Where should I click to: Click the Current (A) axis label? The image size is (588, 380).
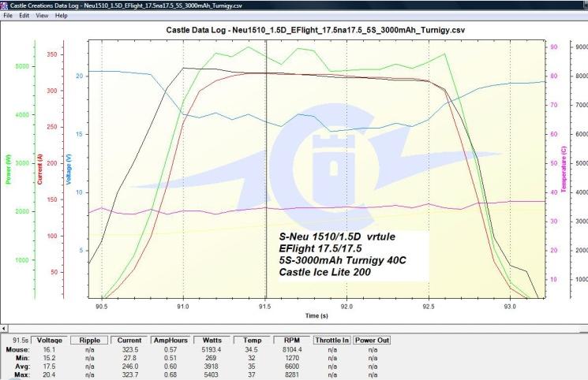click(39, 169)
